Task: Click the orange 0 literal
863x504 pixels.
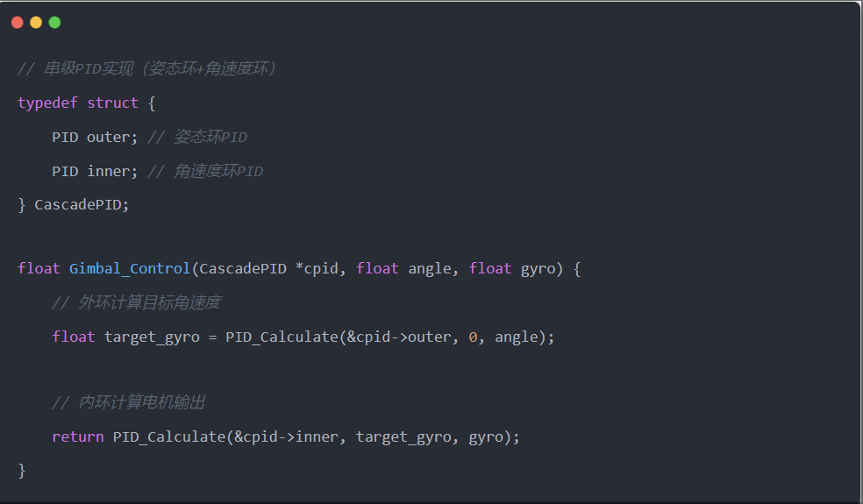Action: tap(473, 337)
